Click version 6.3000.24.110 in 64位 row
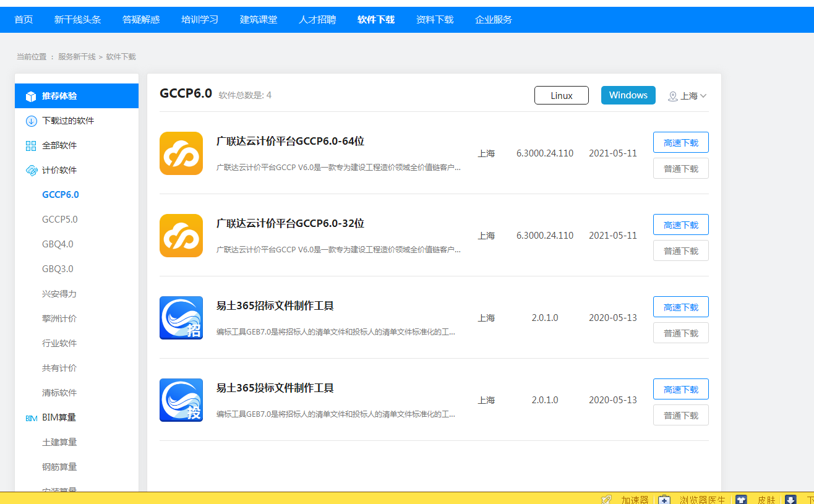Screen dimensions: 814x504 click(545, 153)
